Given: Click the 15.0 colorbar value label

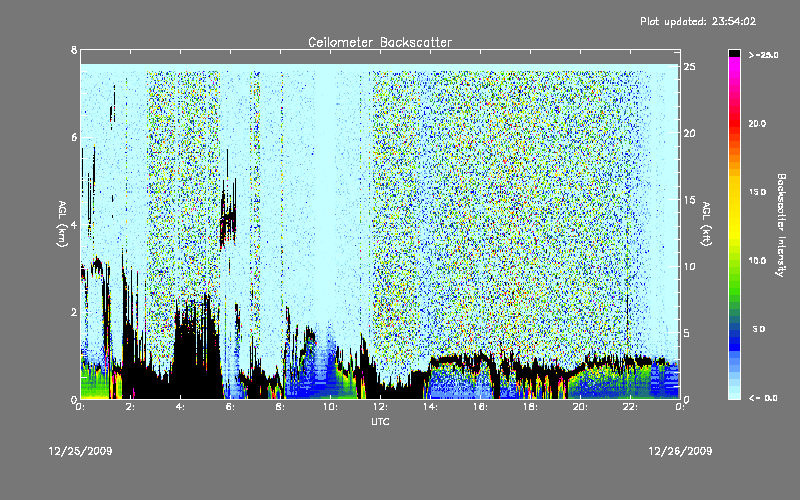Looking at the screenshot, I should click(757, 192).
